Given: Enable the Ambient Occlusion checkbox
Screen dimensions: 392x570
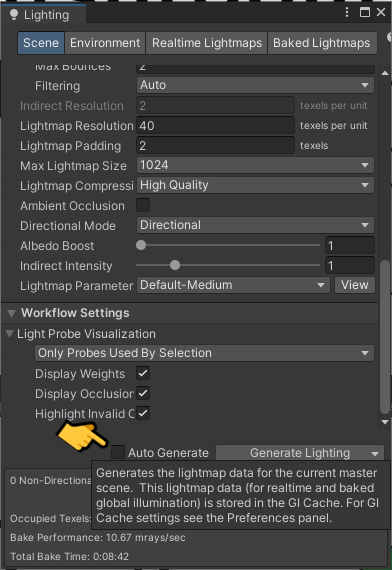Looking at the screenshot, I should pos(143,205).
